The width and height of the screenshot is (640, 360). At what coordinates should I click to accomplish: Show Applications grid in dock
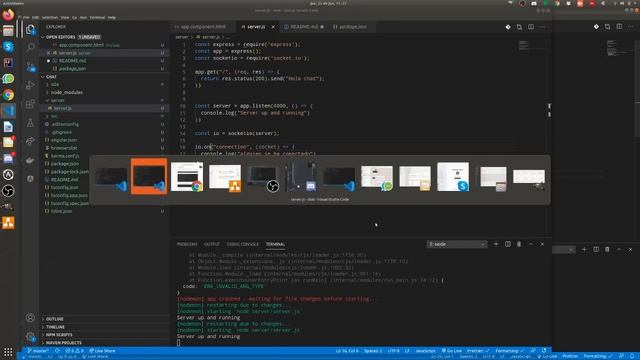click(x=8, y=352)
